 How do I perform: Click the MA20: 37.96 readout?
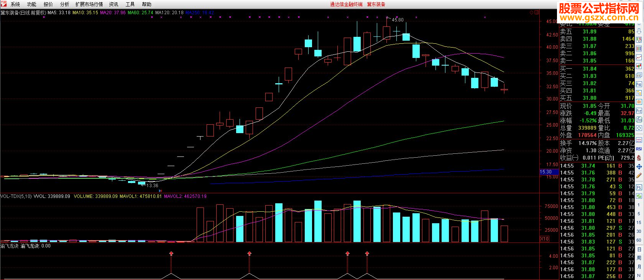tap(113, 13)
